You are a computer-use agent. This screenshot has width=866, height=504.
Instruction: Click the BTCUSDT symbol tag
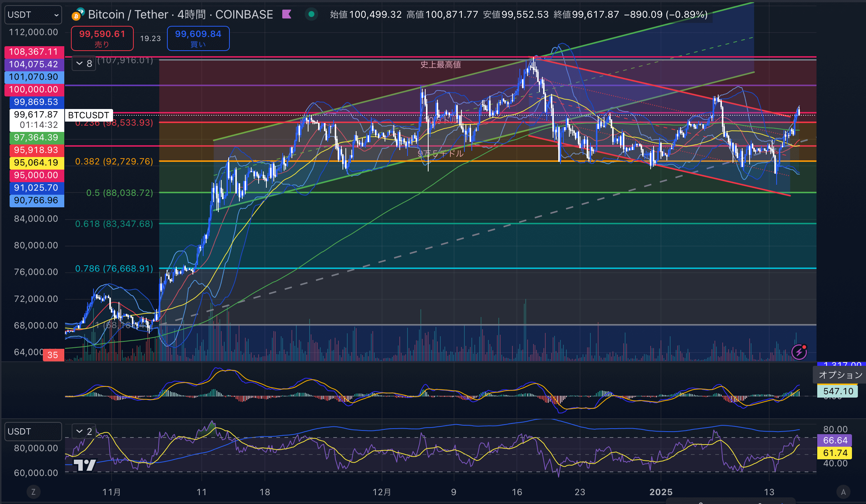pyautogui.click(x=89, y=115)
